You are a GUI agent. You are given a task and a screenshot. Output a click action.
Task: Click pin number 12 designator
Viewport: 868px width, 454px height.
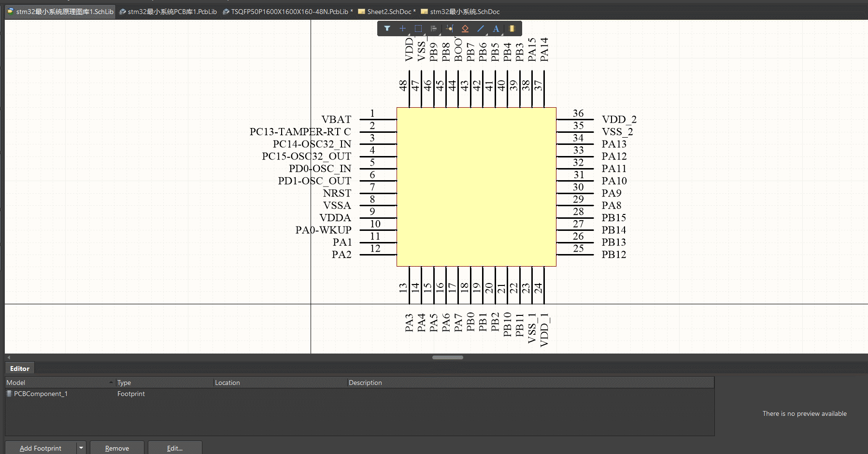[375, 249]
